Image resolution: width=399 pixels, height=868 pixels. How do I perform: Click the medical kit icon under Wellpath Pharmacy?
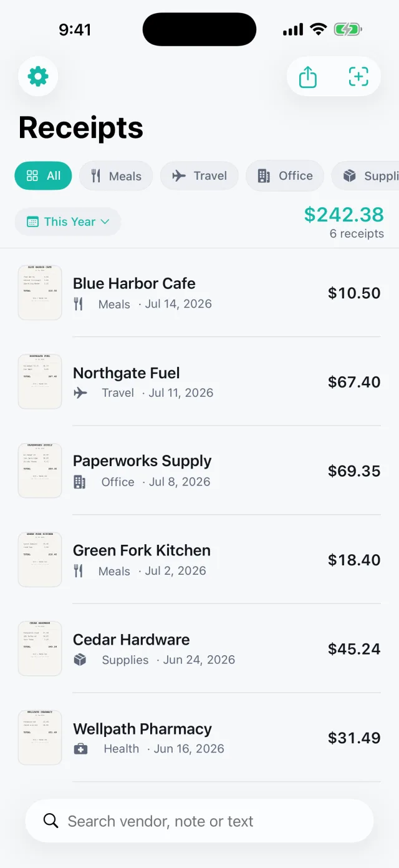click(80, 749)
